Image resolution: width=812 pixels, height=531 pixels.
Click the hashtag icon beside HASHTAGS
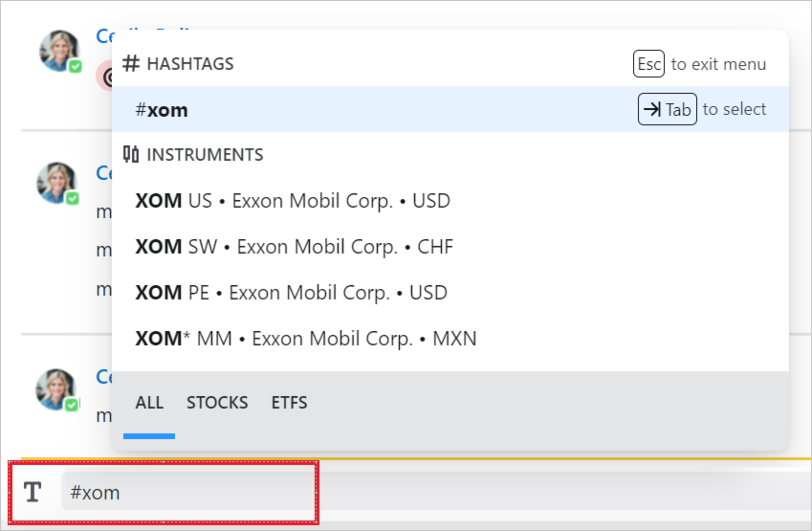131,64
